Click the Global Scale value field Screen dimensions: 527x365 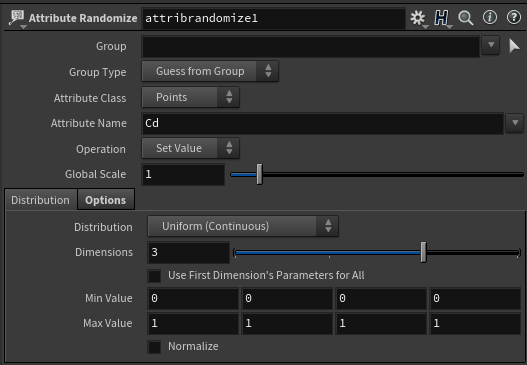(184, 174)
